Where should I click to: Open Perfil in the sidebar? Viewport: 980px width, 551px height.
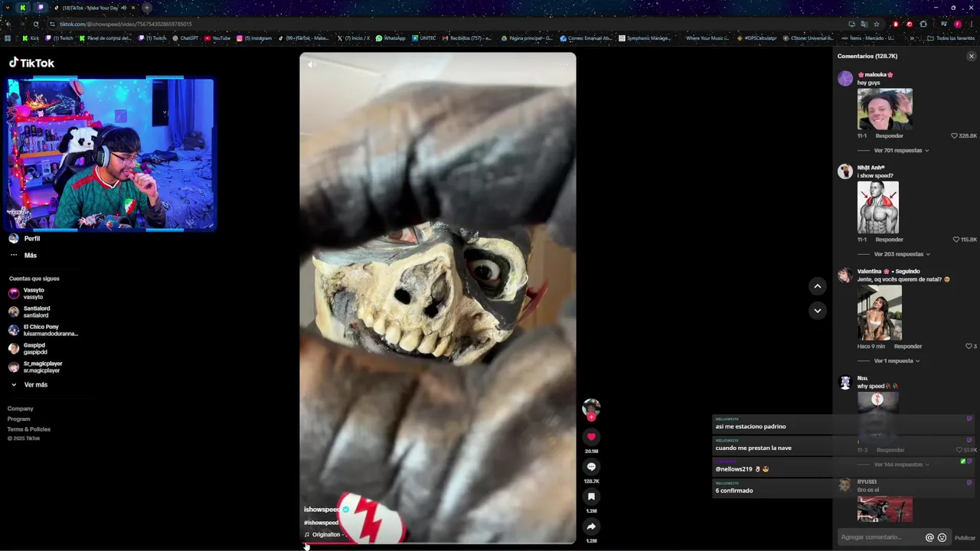[x=24, y=239]
